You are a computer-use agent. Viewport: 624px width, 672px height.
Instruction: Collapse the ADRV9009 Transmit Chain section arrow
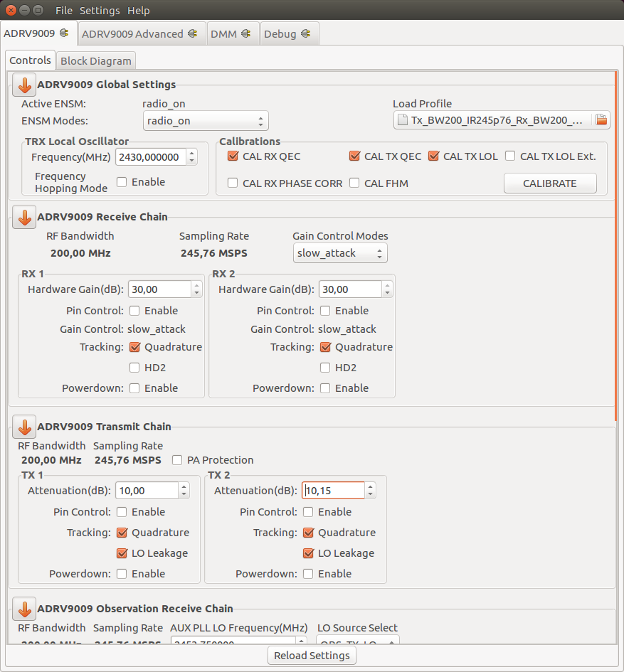[23, 427]
